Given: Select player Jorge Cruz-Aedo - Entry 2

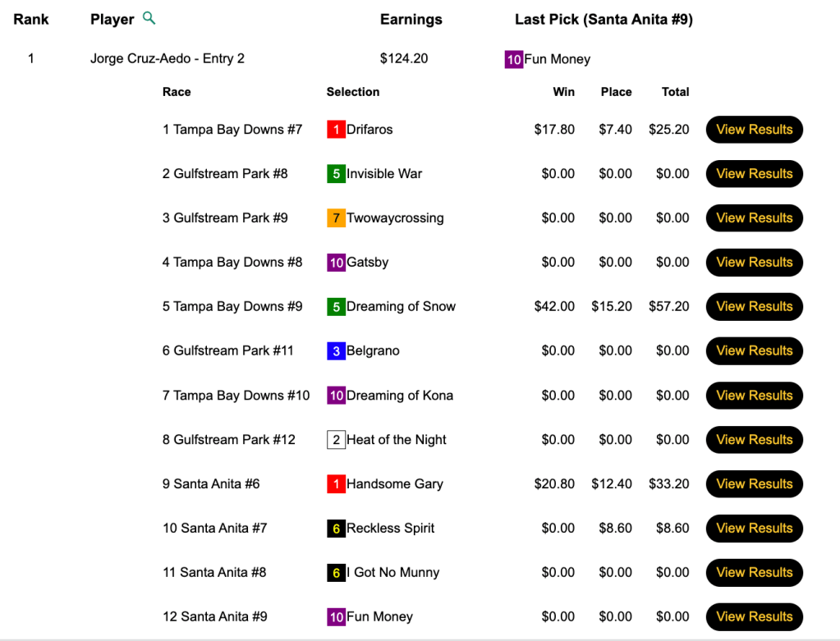Looking at the screenshot, I should click(x=168, y=59).
